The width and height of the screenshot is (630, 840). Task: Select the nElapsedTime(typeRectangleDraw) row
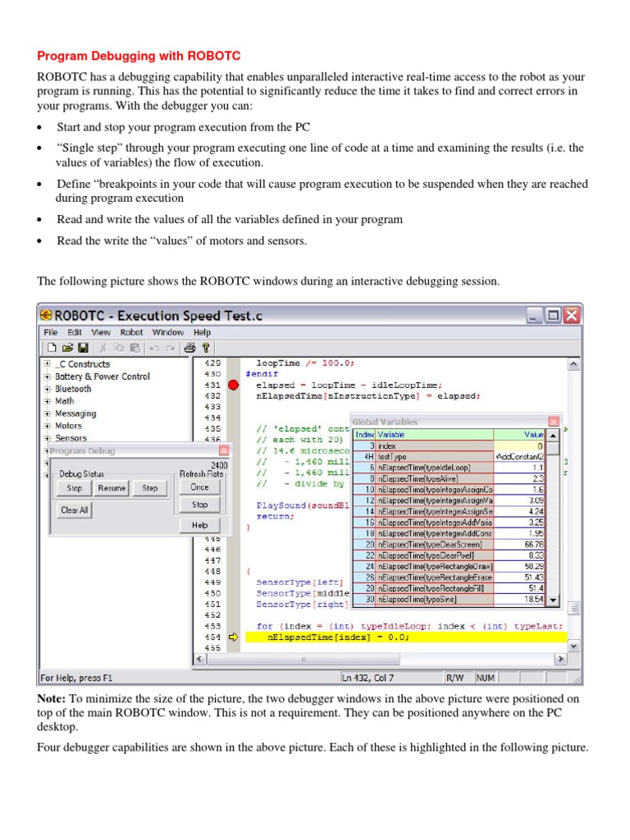pyautogui.click(x=449, y=566)
